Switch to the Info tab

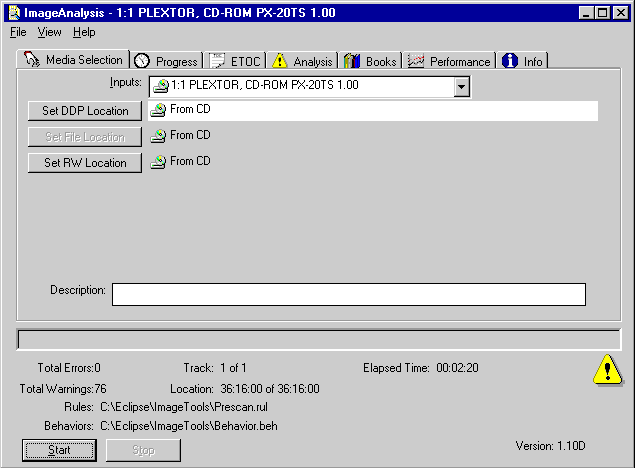522,61
